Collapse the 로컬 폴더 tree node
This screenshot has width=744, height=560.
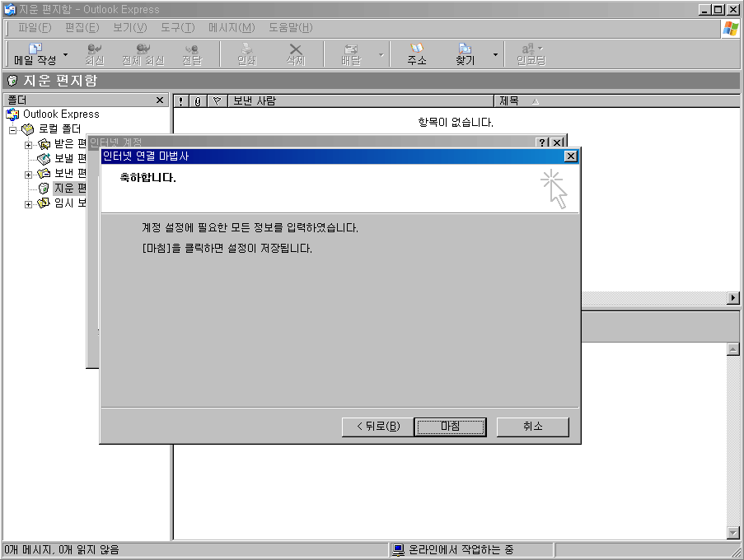coord(13,130)
